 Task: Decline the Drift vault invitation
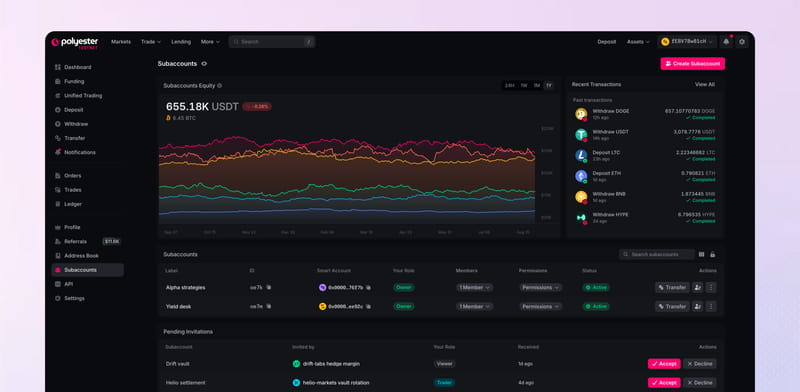coord(699,364)
